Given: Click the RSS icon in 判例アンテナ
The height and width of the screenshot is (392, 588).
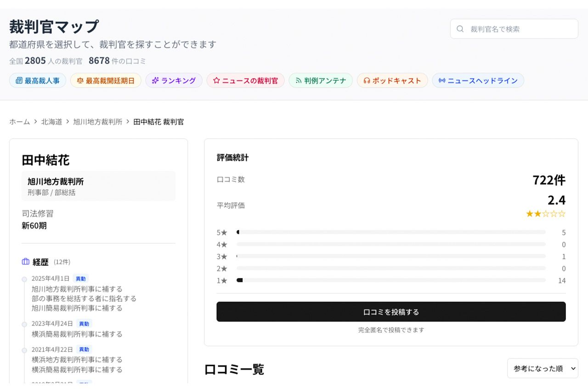Looking at the screenshot, I should point(298,80).
